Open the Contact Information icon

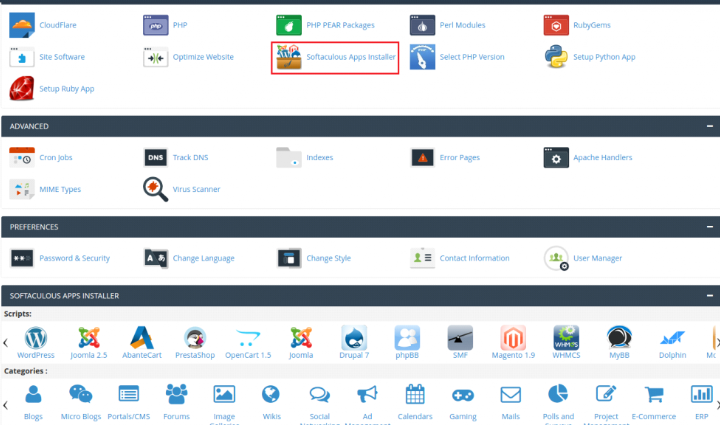tap(422, 258)
